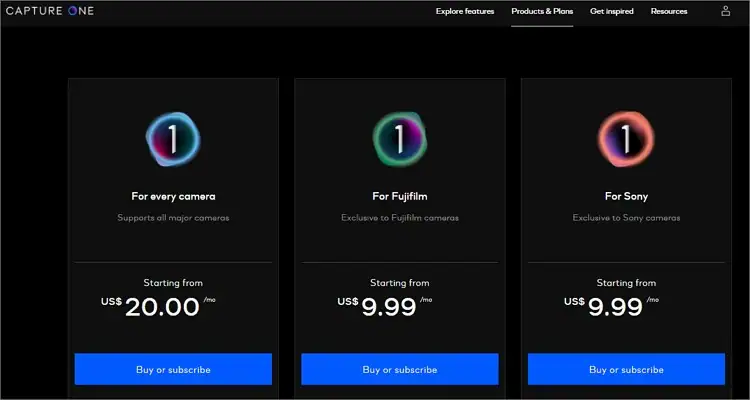Click the US$ 20.00 price text
This screenshot has width=750, height=400.
click(x=163, y=307)
